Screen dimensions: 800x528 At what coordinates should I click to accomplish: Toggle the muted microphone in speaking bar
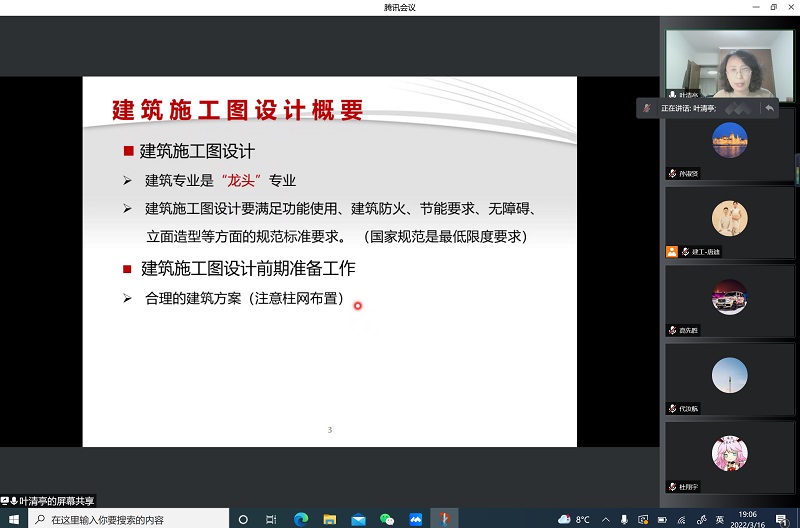[x=647, y=108]
